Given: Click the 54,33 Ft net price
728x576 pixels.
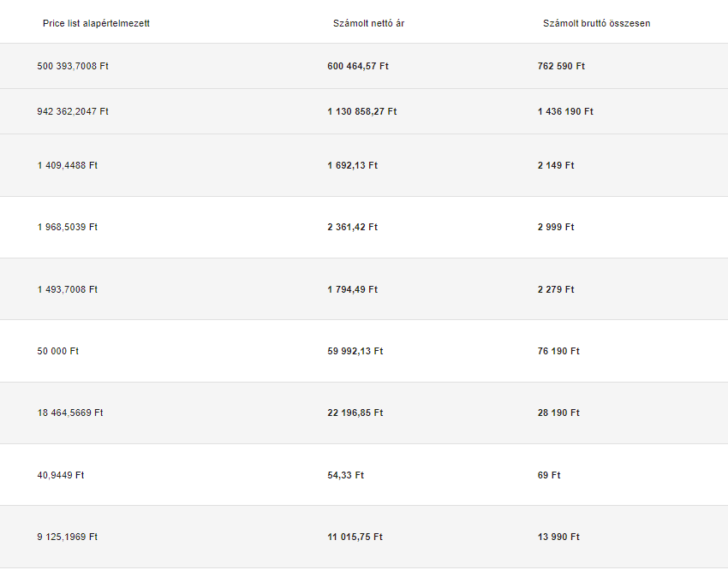Looking at the screenshot, I should click(345, 475).
